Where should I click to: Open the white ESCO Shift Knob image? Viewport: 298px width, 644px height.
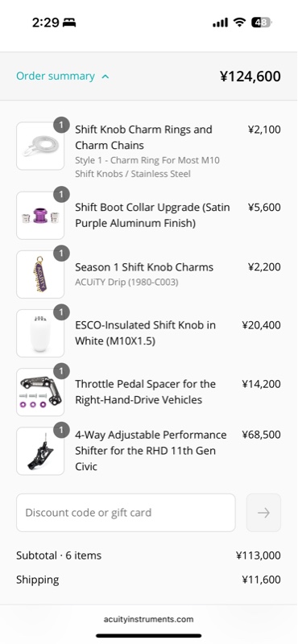[40, 333]
